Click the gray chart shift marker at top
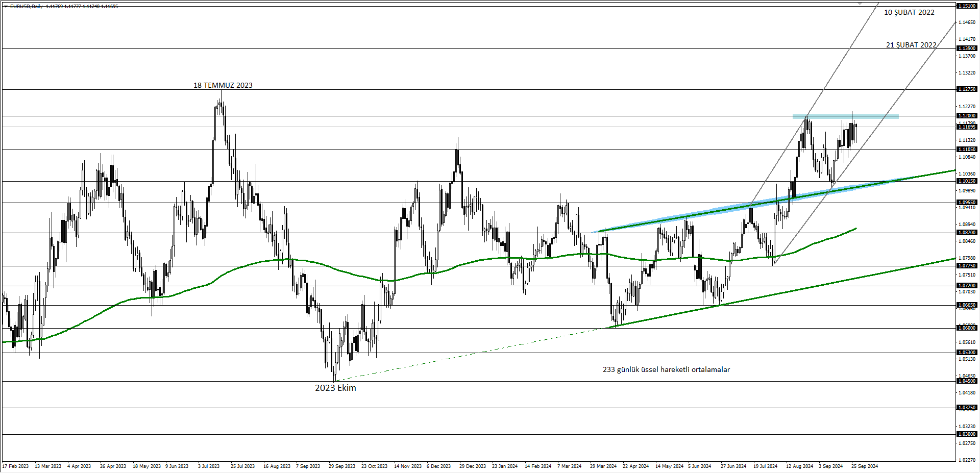Viewport: 980px width, 473px height. [x=860, y=4]
